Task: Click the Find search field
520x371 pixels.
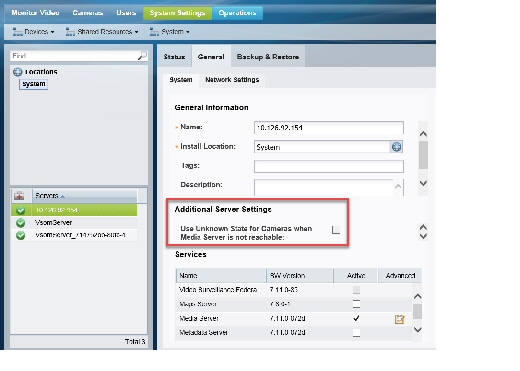Action: [x=74, y=56]
